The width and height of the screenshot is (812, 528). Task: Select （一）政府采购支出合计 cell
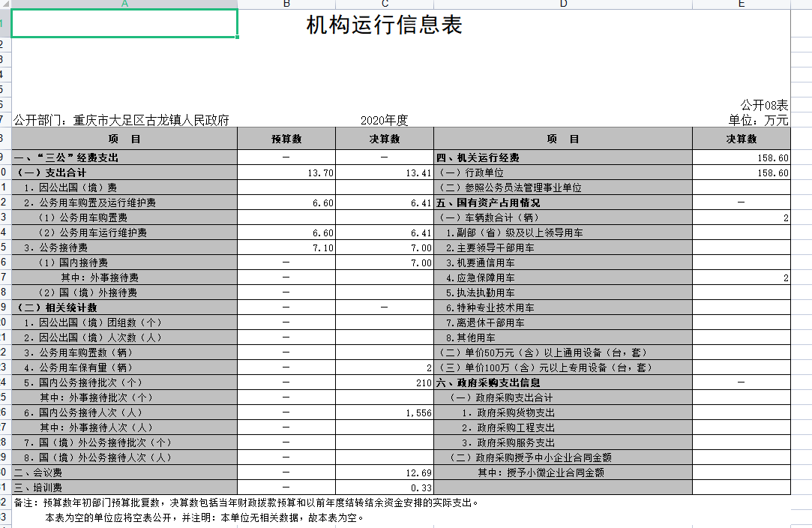coord(563,398)
